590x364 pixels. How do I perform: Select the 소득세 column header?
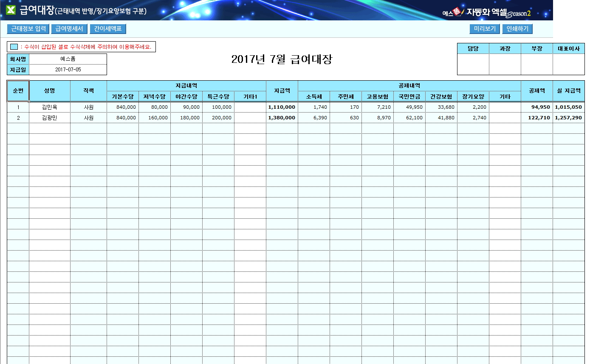(314, 96)
